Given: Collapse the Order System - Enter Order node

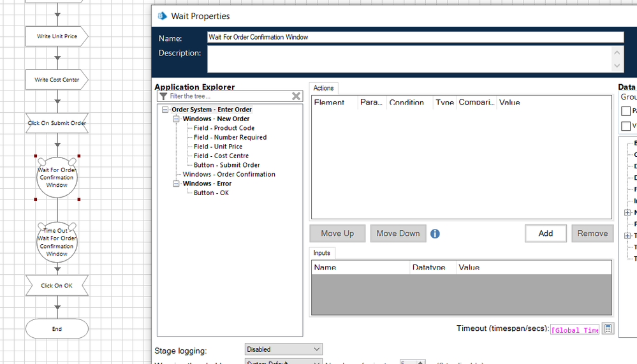Looking at the screenshot, I should click(166, 110).
